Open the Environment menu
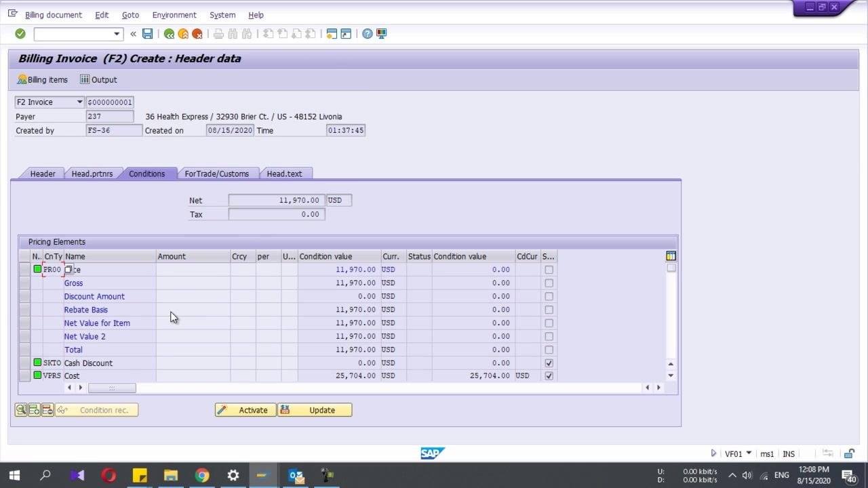 (x=174, y=15)
